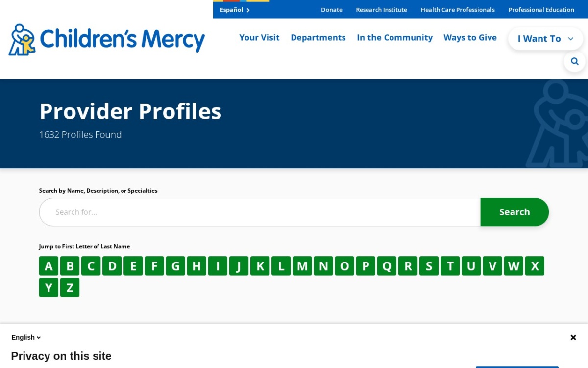Image resolution: width=588 pixels, height=368 pixels.
Task: Jump to last names starting with A
Action: 49,266
